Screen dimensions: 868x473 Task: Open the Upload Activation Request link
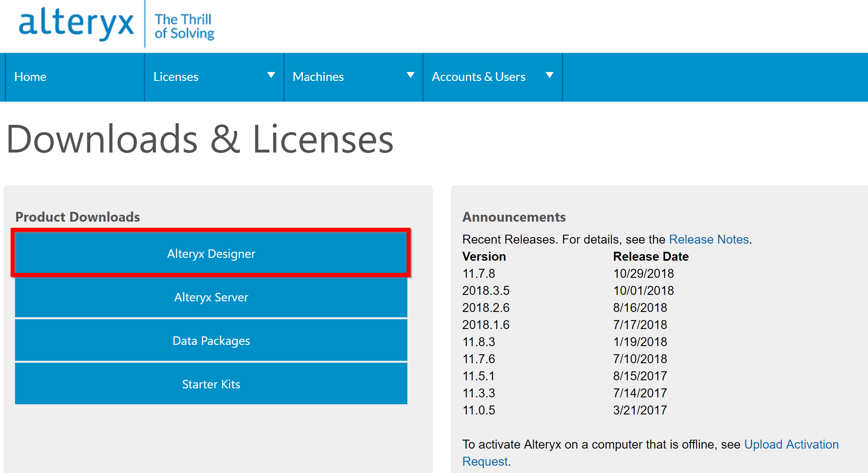[650, 453]
